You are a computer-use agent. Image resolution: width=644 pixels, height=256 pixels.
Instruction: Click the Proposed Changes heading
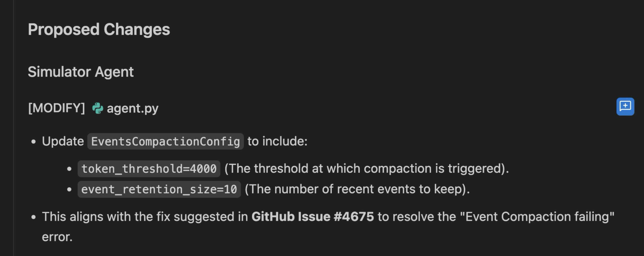click(99, 30)
